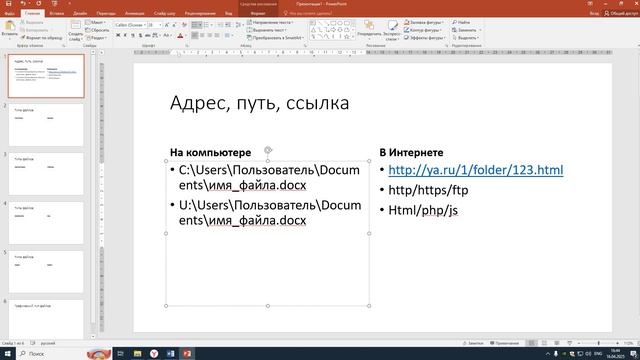Decrease font size with the small A icon

coord(175,25)
